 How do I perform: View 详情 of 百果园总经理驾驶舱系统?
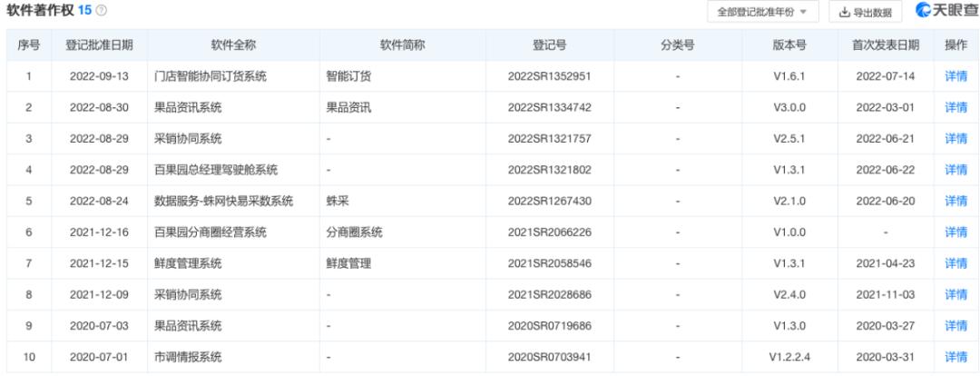click(955, 170)
